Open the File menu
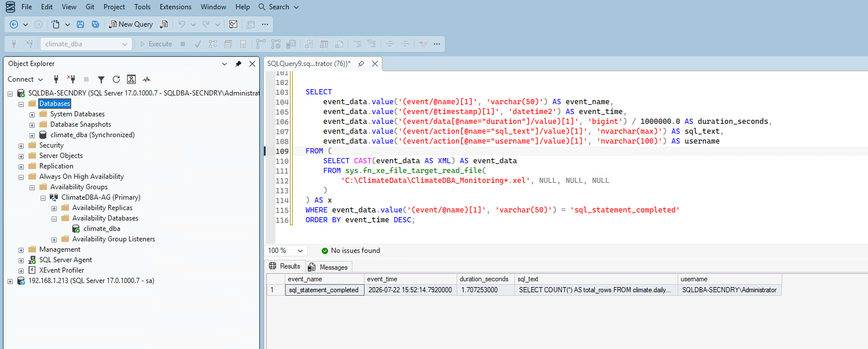 (x=27, y=7)
